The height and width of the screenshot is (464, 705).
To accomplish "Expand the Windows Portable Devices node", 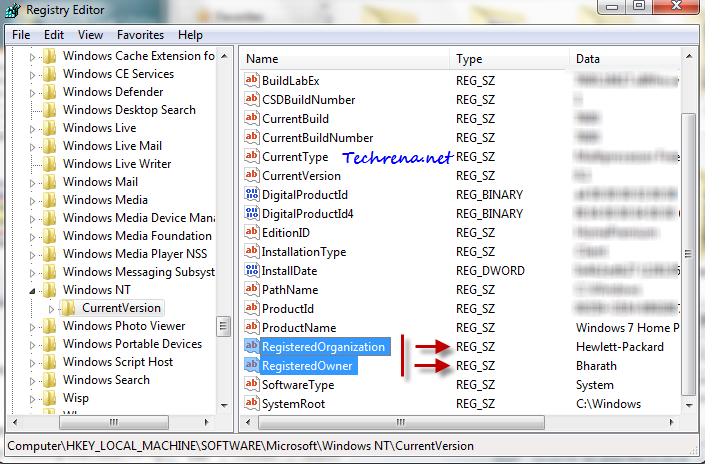I will [32, 345].
